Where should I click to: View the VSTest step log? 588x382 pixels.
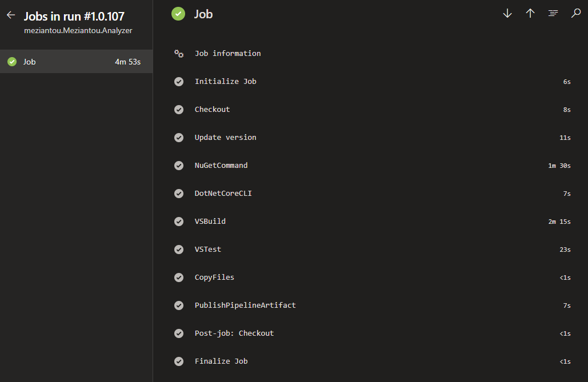tap(208, 250)
